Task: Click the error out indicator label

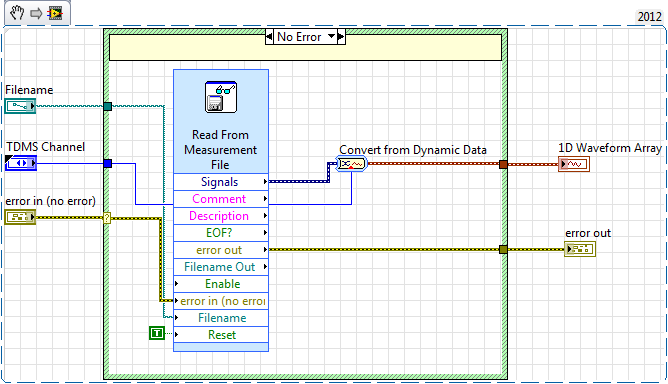Action: click(588, 233)
